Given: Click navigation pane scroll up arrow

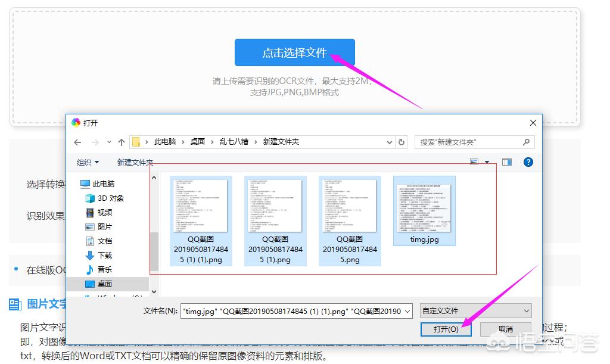Looking at the screenshot, I should point(154,178).
